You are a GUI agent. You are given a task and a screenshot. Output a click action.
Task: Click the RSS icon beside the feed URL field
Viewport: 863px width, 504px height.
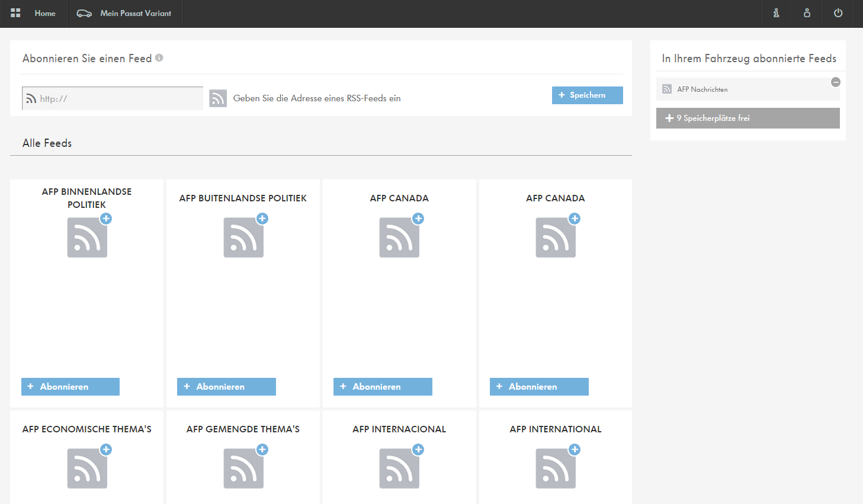pyautogui.click(x=218, y=98)
